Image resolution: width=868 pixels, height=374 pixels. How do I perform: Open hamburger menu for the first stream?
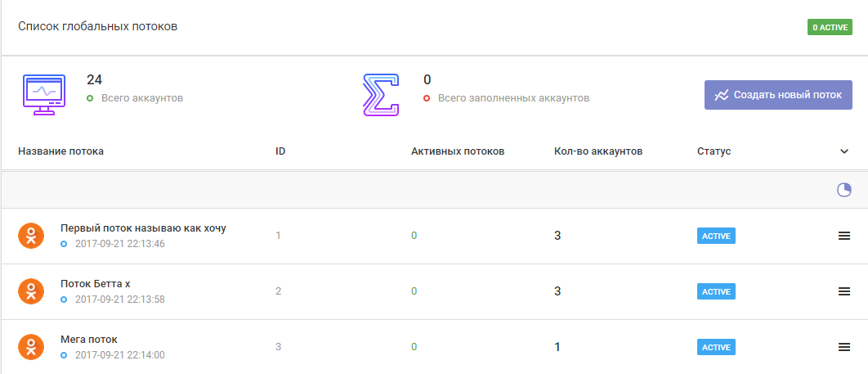click(x=844, y=236)
